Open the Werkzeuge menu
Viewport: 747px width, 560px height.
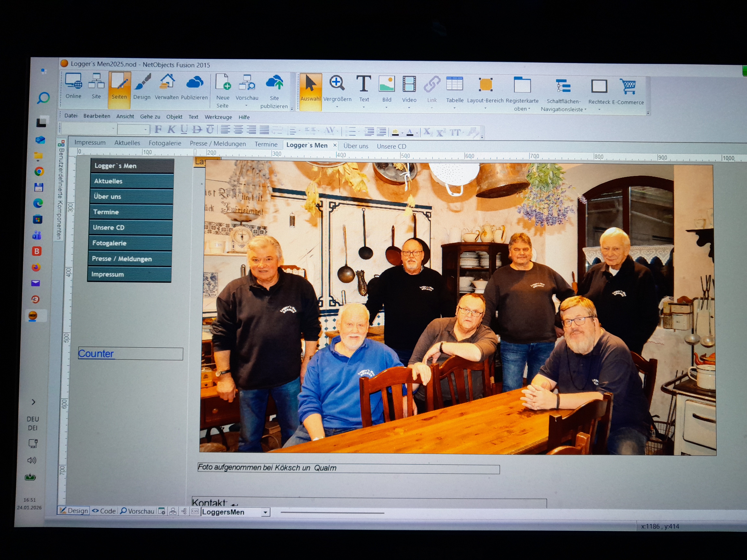[x=218, y=117]
